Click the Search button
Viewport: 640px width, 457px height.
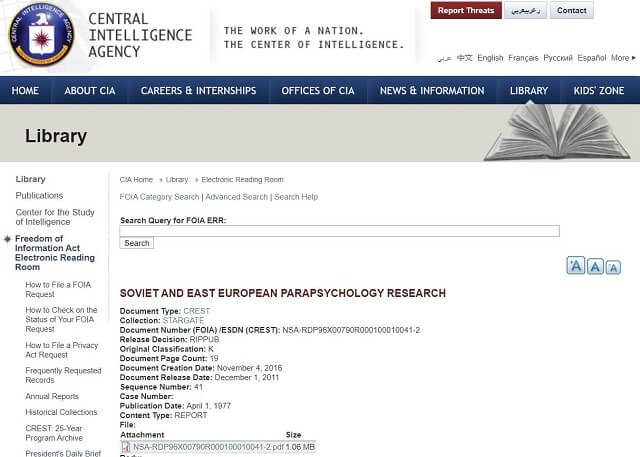coord(136,243)
